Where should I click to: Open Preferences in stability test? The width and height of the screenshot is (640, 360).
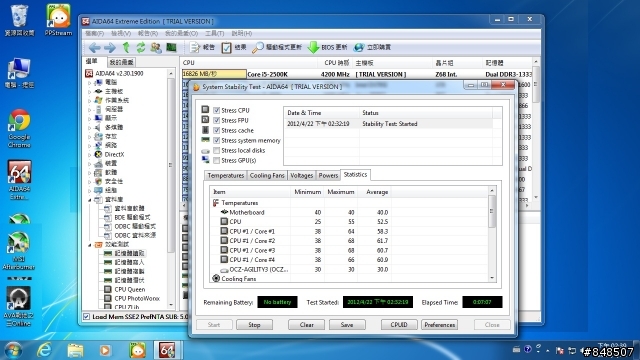click(x=440, y=325)
